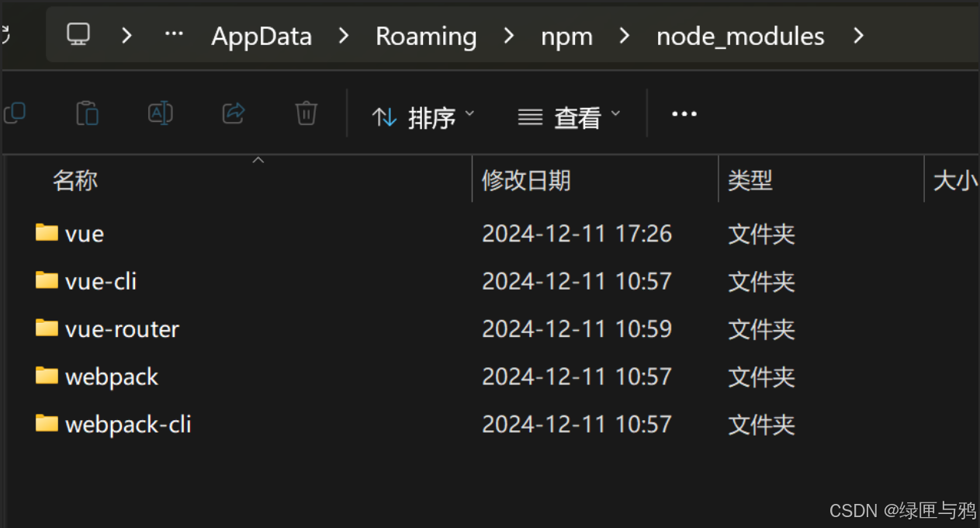
Task: Click the Paste icon in the toolbar
Action: click(x=87, y=113)
